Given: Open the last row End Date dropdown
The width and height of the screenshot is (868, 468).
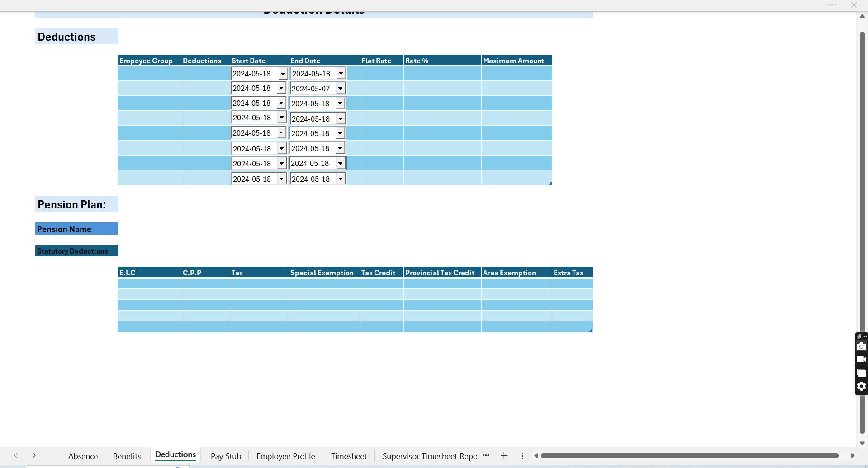Looking at the screenshot, I should pos(341,178).
